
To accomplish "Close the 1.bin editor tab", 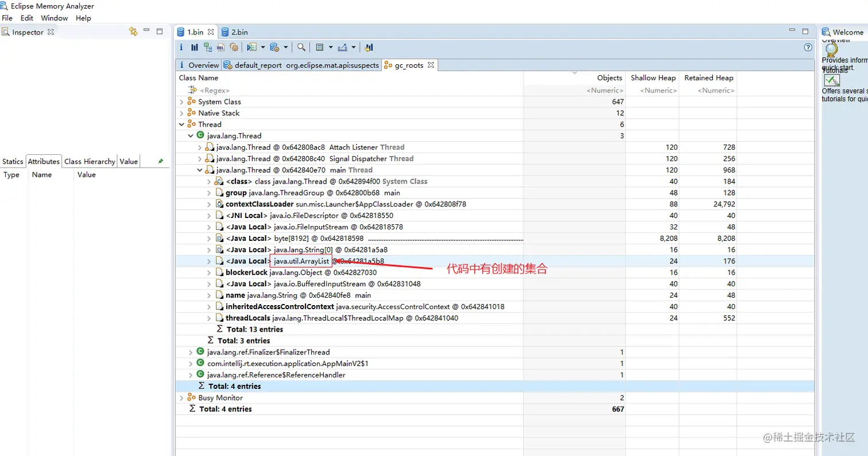I will coord(211,32).
